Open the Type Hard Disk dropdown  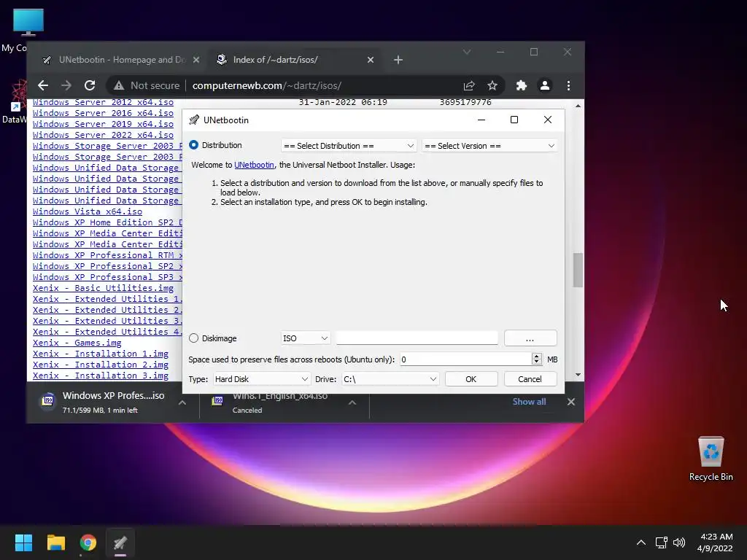(x=262, y=379)
